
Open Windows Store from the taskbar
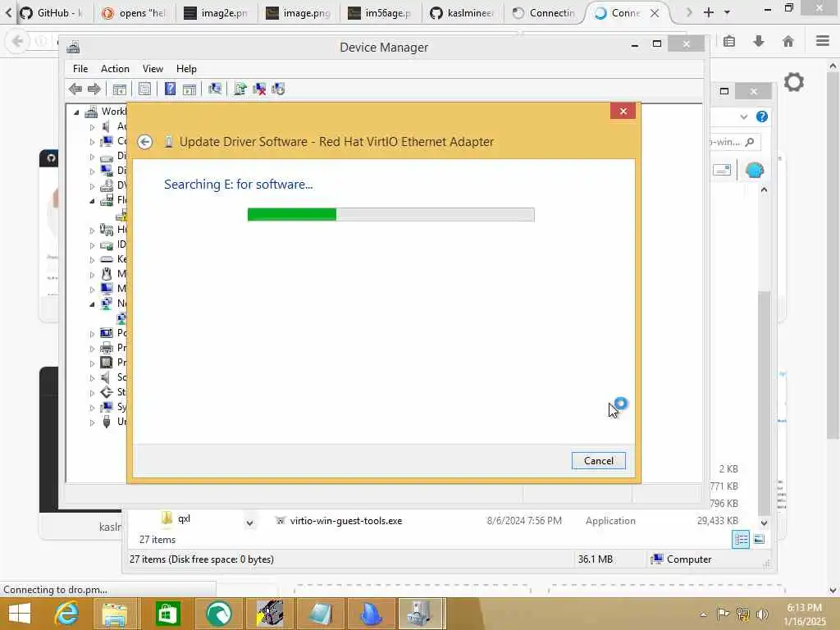click(x=167, y=614)
